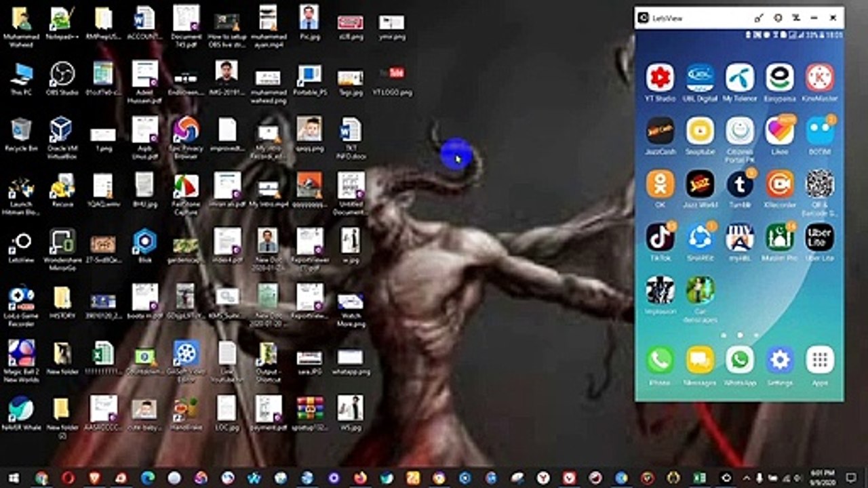The height and width of the screenshot is (488, 868).
Task: Open the JazzCash app
Action: click(x=660, y=131)
